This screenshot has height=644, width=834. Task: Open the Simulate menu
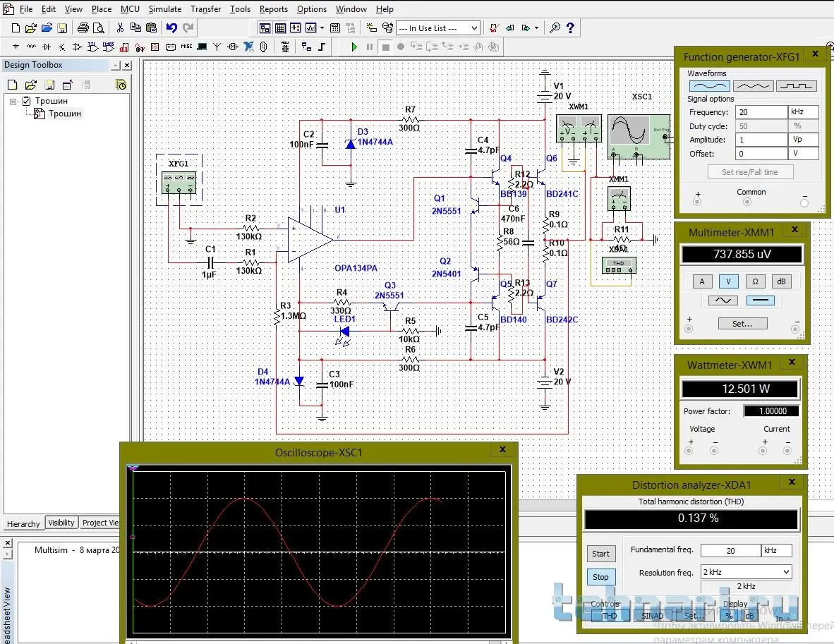(x=164, y=9)
